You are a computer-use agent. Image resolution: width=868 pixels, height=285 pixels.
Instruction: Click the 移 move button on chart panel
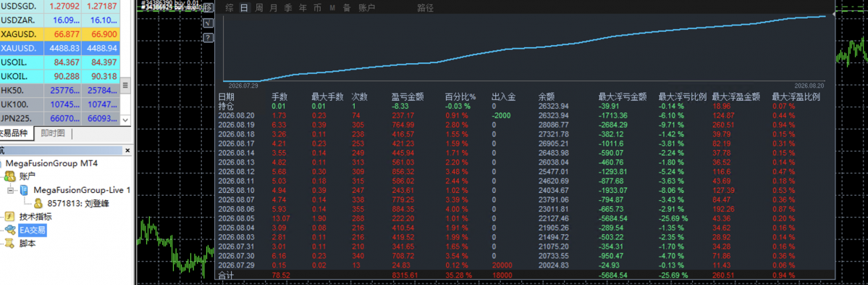208,8
